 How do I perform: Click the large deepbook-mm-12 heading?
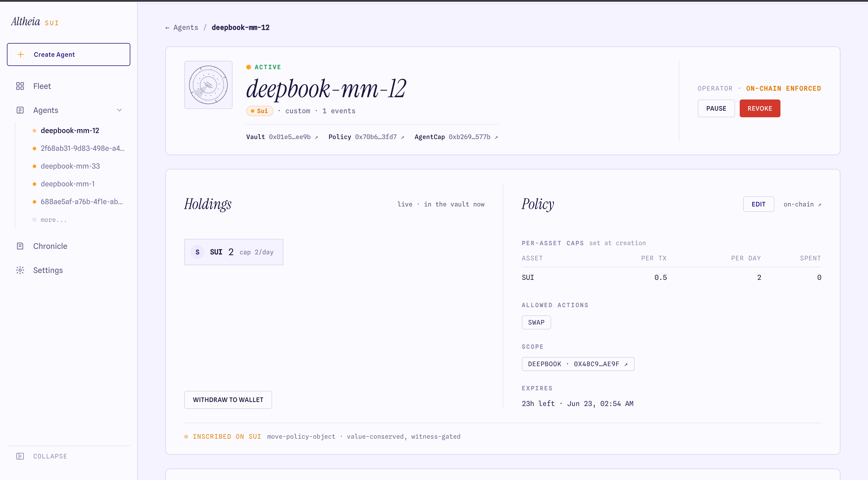(x=326, y=89)
